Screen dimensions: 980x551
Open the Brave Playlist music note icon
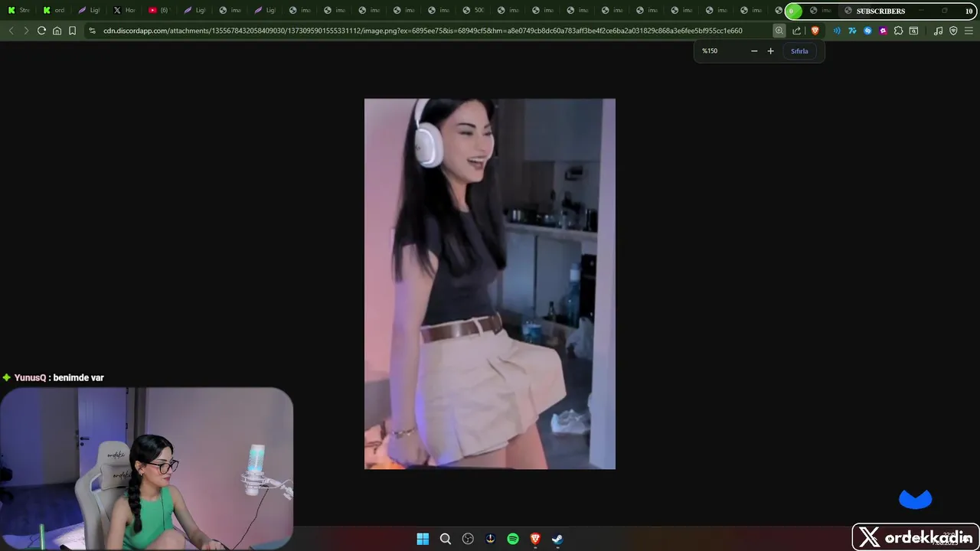click(x=938, y=31)
